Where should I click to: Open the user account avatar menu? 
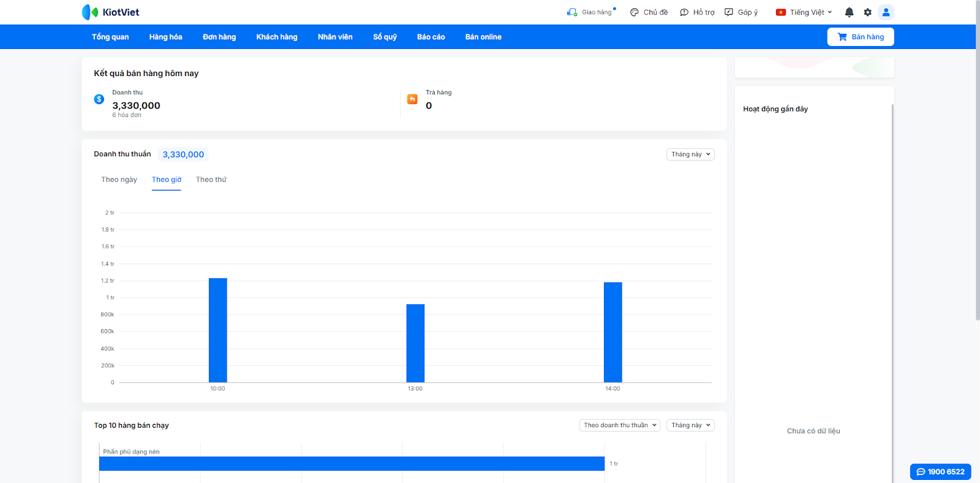click(x=886, y=12)
